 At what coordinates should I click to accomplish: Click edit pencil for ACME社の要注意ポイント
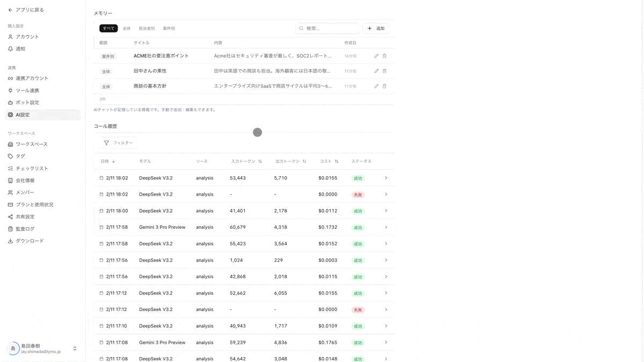[x=376, y=56]
